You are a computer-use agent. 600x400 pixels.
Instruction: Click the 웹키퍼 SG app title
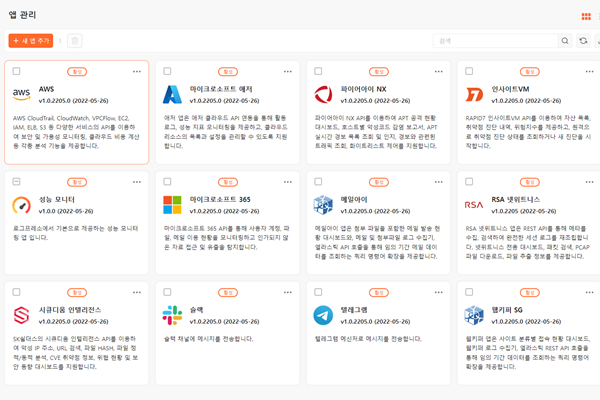pos(507,310)
